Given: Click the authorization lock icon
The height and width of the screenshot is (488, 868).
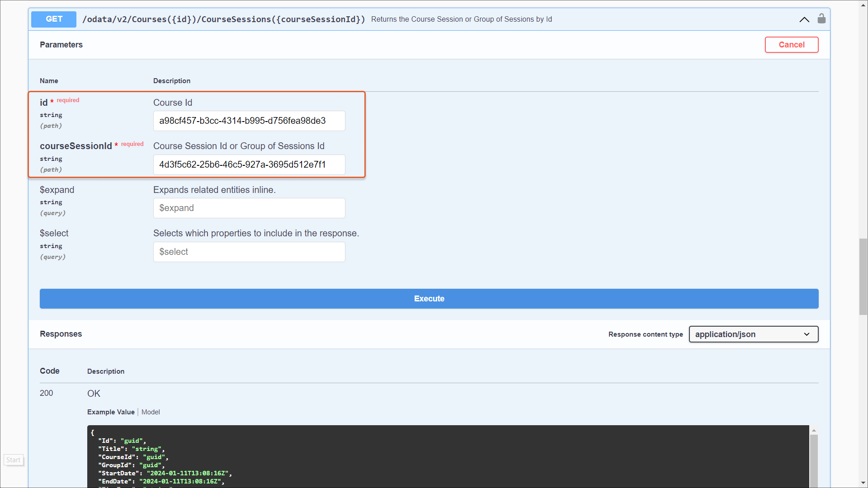Looking at the screenshot, I should click(821, 19).
